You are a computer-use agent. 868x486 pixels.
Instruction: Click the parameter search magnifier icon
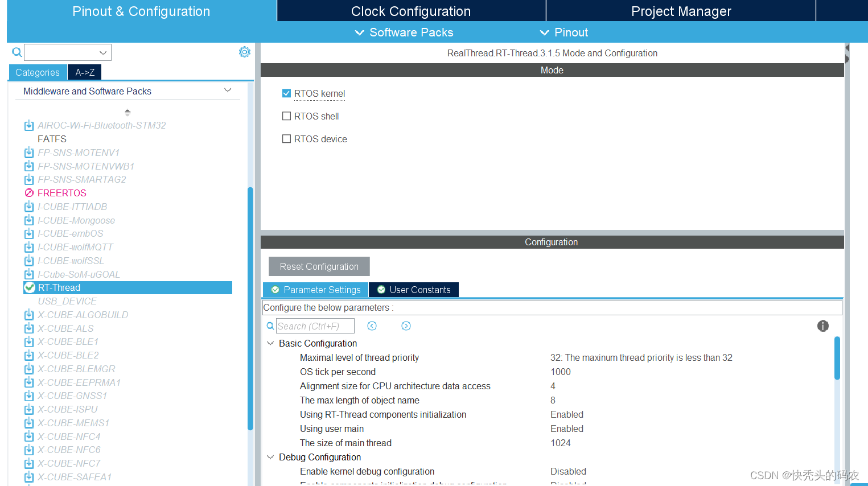[x=270, y=326]
